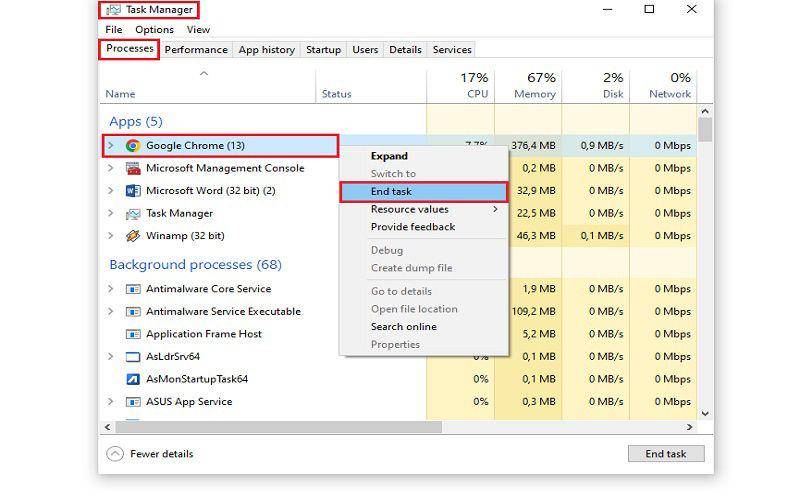Open the File menu
This screenshot has height=500, width=800.
114,30
